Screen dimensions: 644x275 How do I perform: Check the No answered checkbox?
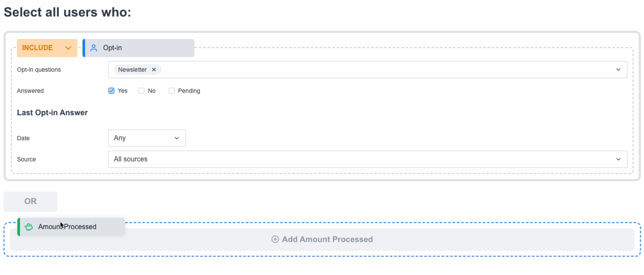point(142,91)
